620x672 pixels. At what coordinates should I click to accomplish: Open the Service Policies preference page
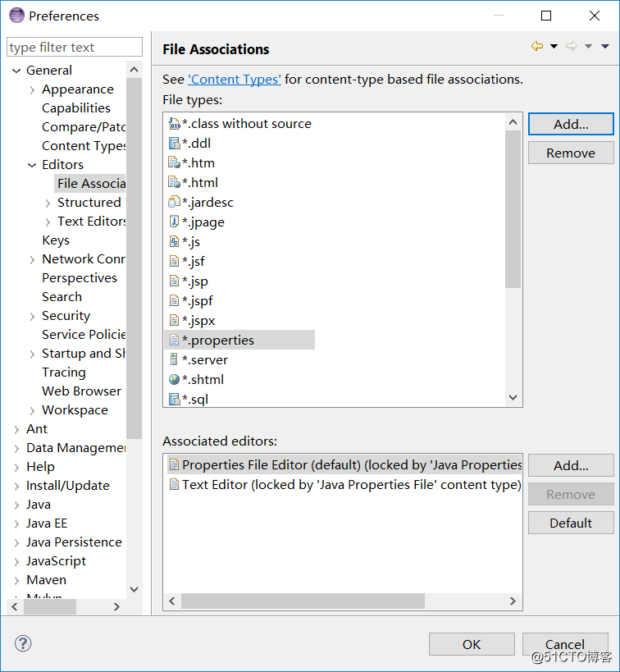tap(84, 334)
